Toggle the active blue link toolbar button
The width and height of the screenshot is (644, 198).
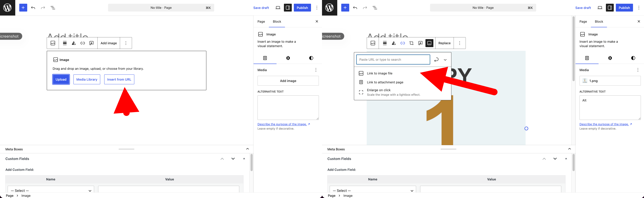click(x=403, y=43)
